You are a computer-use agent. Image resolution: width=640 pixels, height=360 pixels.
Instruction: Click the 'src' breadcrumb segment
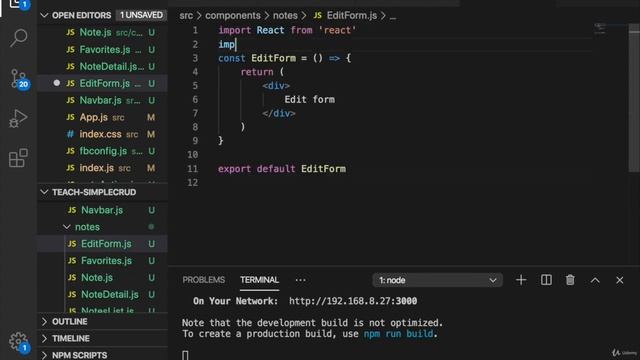[x=186, y=16]
